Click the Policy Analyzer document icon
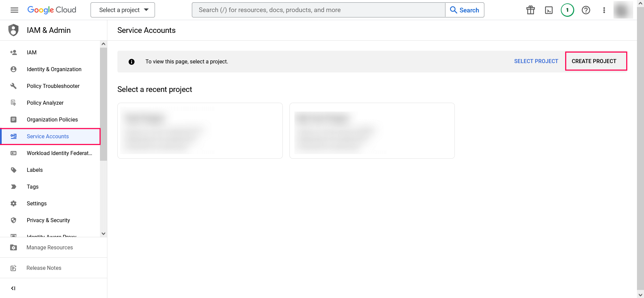The height and width of the screenshot is (298, 644). 13,103
